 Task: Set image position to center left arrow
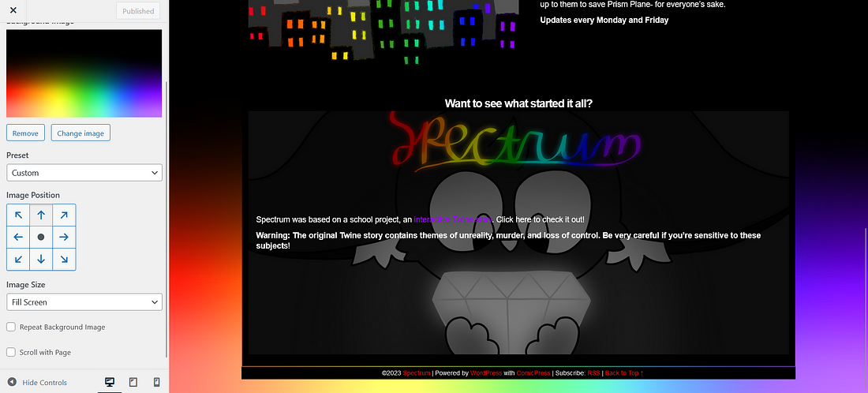18,237
